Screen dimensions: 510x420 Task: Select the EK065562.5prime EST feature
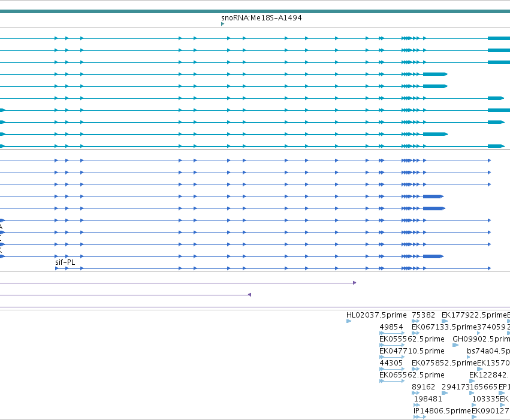[x=392, y=381]
